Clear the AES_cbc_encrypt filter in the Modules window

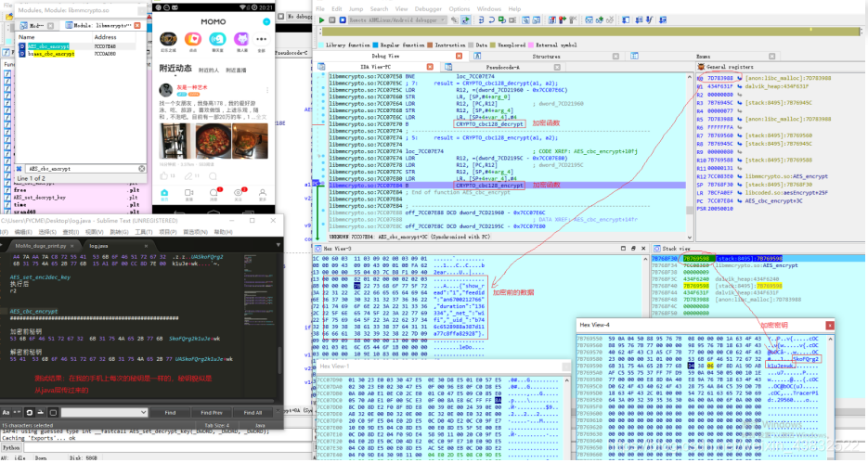(142, 169)
